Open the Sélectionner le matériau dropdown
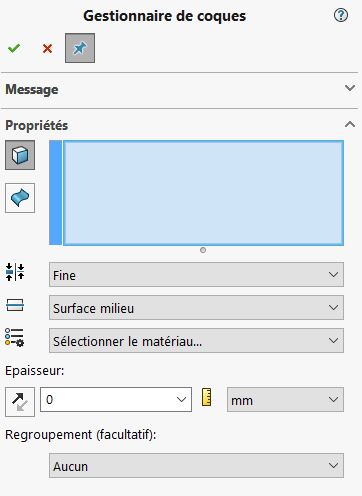 pos(196,341)
